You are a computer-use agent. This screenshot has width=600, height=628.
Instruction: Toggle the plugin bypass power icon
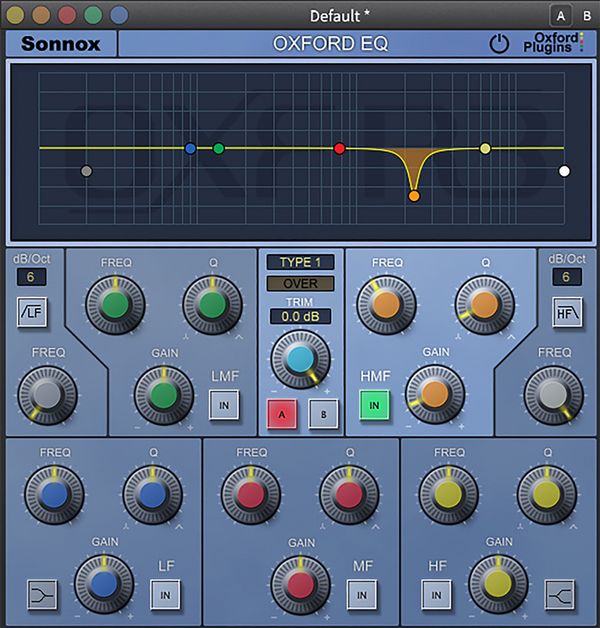[499, 44]
